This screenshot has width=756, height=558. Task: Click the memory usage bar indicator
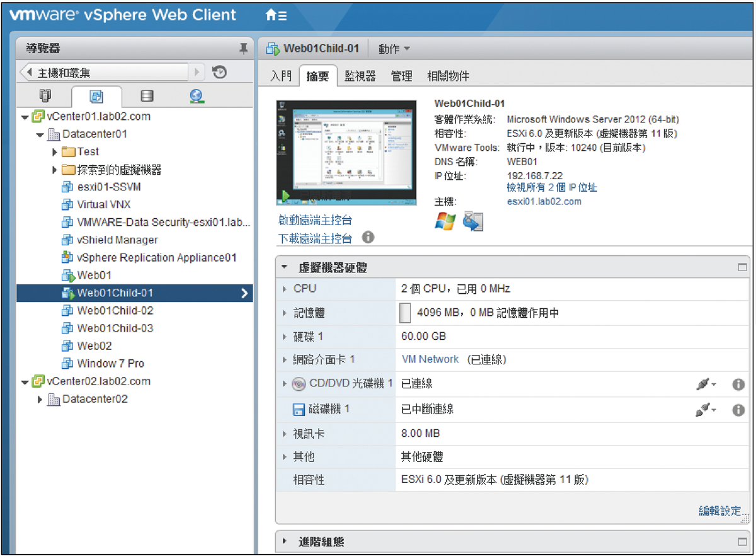(406, 313)
